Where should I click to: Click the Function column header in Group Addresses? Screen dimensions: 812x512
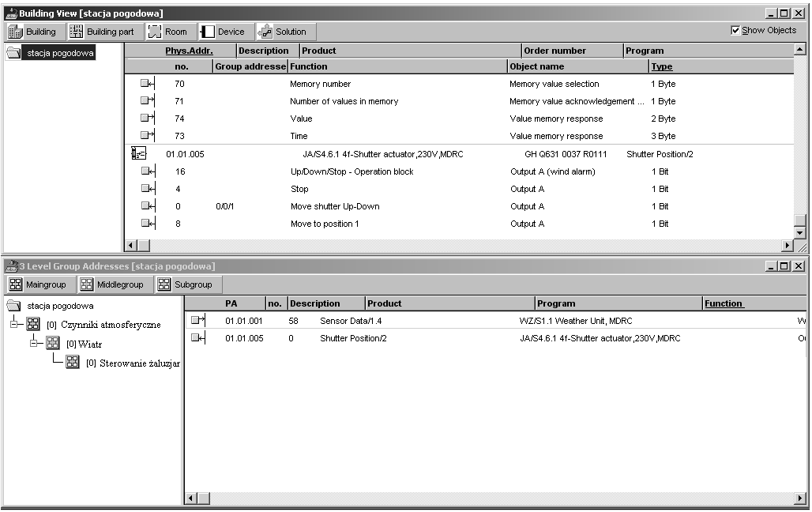click(724, 303)
